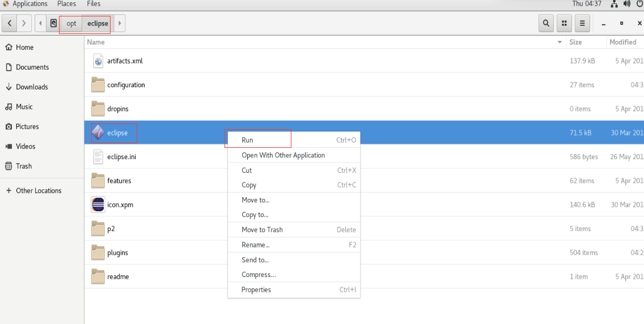Viewport: 644px width, 324px height.
Task: Click the 137.9 kB size cell
Action: click(x=582, y=61)
